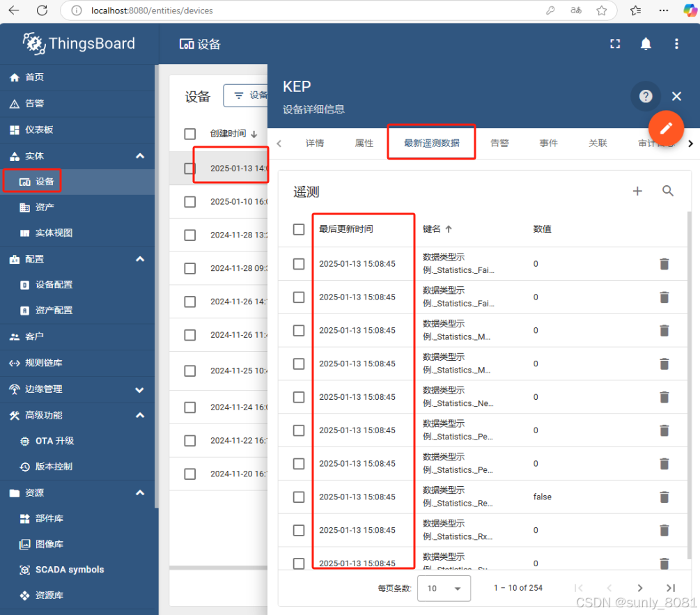Open SCADA symbols in sidebar
Screen dimensions: 700x615
78,570
